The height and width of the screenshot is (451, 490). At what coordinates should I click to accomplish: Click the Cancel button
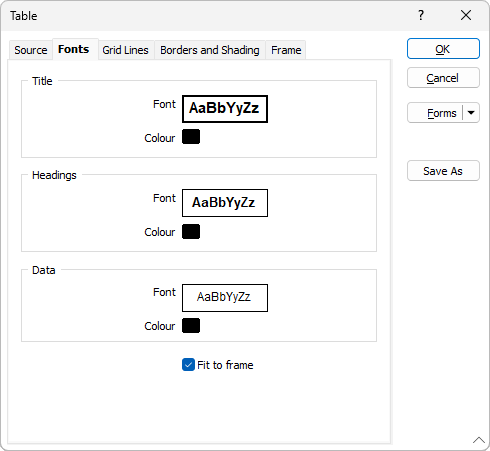pyautogui.click(x=443, y=78)
